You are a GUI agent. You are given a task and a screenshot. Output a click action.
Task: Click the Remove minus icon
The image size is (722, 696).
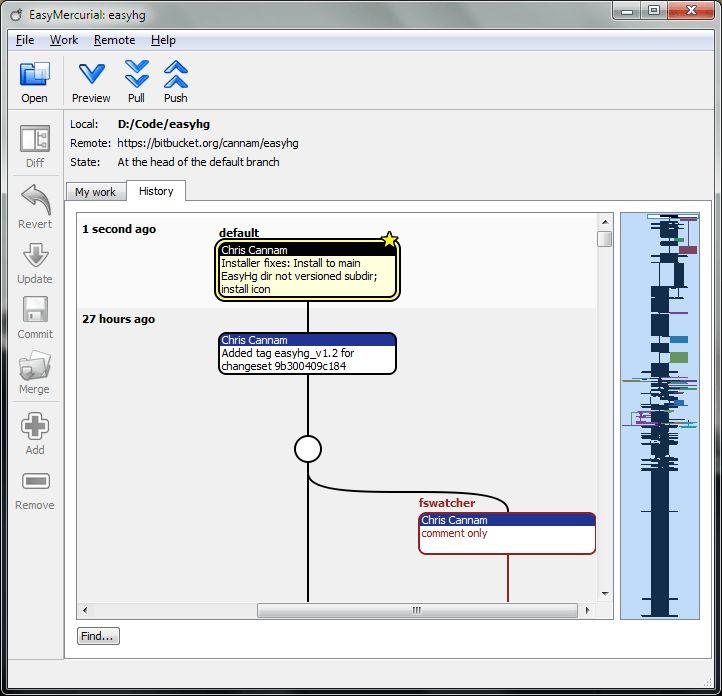click(35, 482)
